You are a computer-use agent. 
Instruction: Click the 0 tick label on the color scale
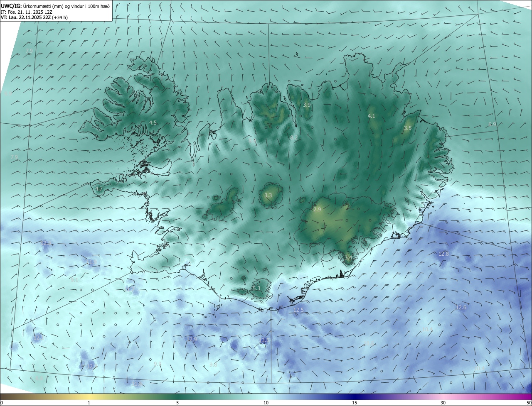(2, 403)
